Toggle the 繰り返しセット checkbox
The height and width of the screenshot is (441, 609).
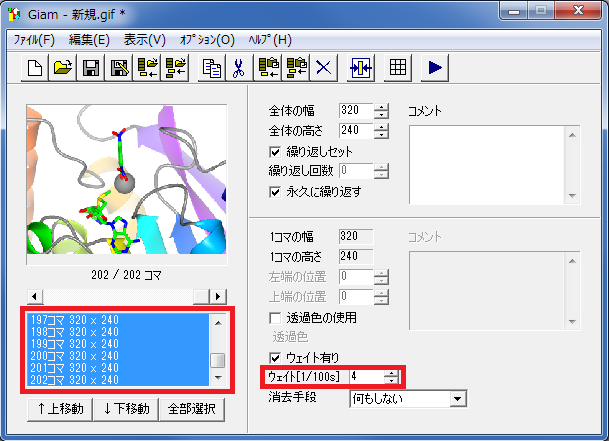point(276,151)
